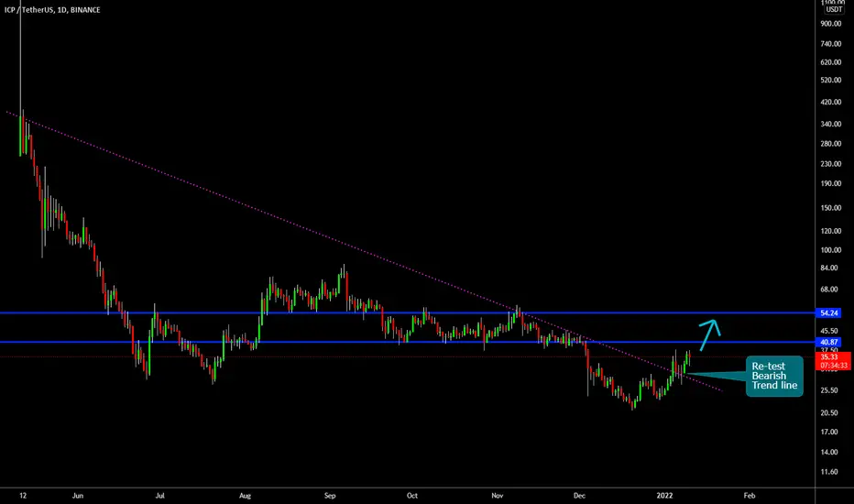
Task: Click the 740.00 price axis label
Action: [831, 44]
